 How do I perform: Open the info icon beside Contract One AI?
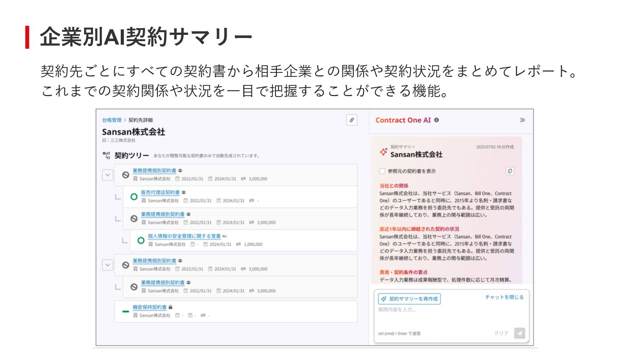[x=436, y=120]
